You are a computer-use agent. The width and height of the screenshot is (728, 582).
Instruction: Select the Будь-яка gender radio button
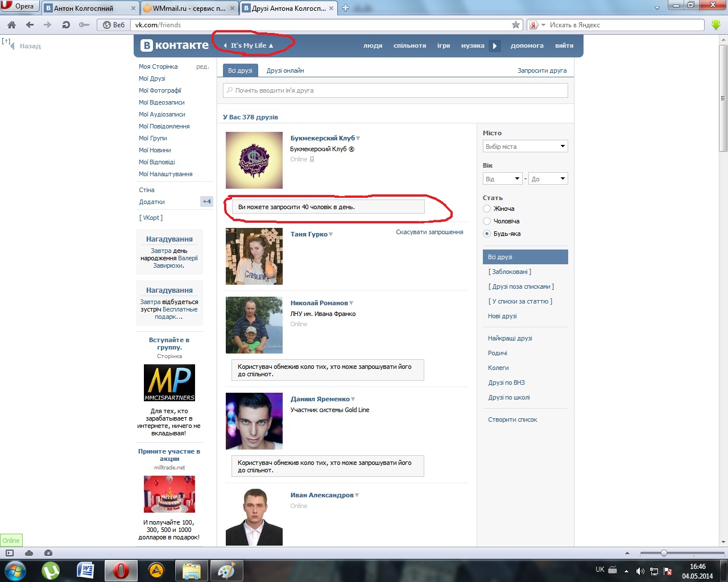tap(487, 234)
